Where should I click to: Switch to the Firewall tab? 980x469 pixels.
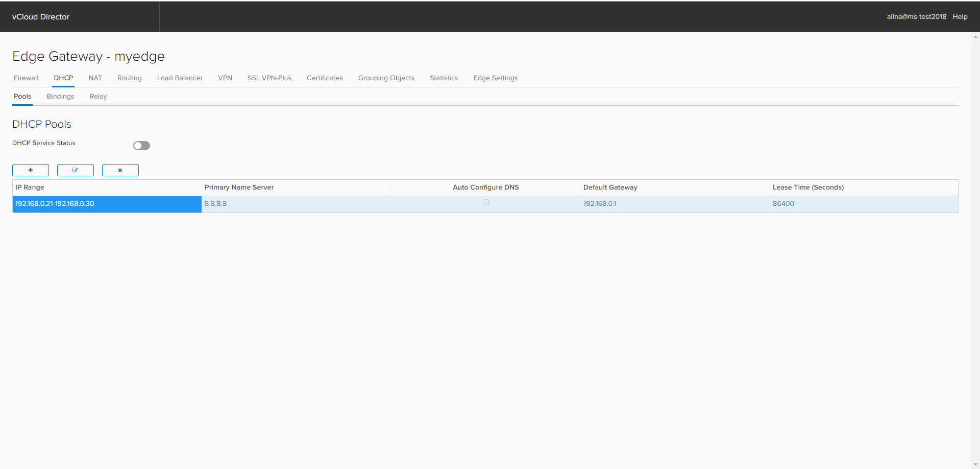pyautogui.click(x=26, y=78)
